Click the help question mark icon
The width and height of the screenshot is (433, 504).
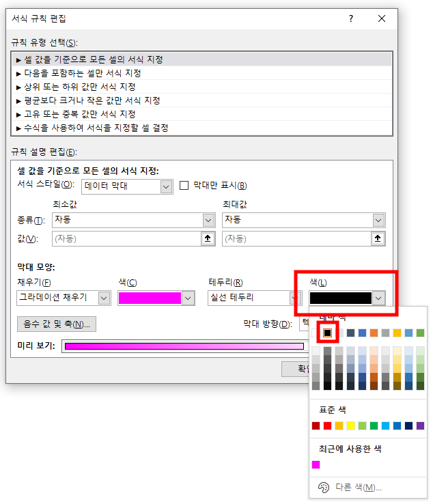tap(351, 18)
